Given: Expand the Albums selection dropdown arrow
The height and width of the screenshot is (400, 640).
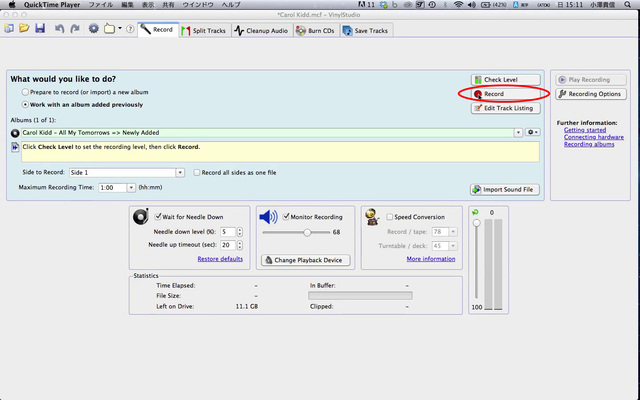Looking at the screenshot, I should 518,132.
